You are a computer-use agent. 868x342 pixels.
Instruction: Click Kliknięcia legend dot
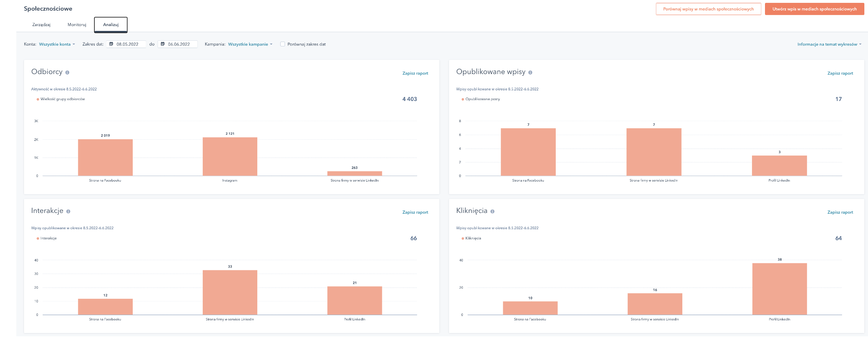[x=462, y=239]
